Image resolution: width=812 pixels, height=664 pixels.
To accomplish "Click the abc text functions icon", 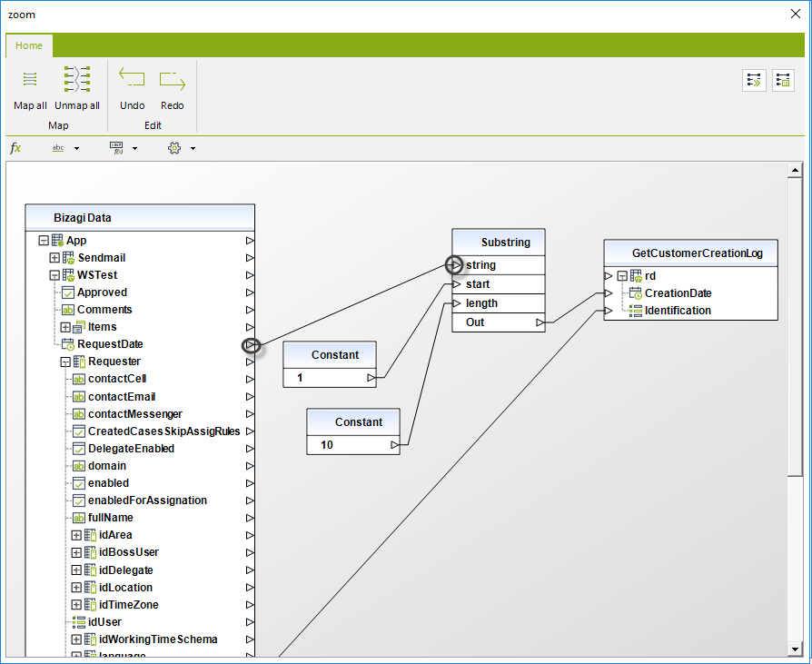I will point(58,148).
